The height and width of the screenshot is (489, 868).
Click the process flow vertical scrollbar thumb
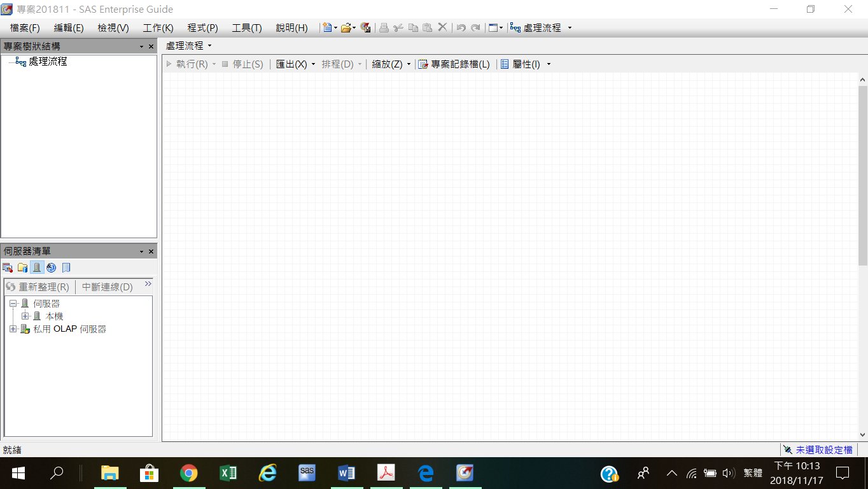[863, 175]
